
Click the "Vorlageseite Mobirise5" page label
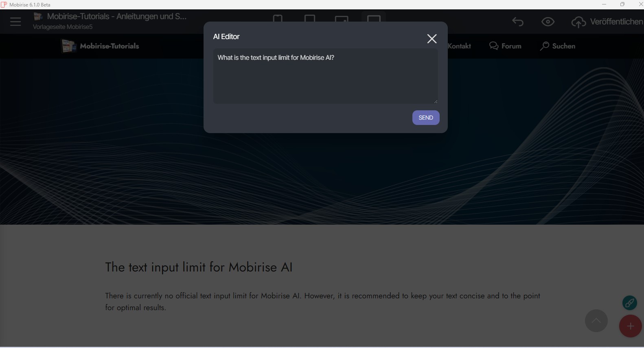[63, 27]
